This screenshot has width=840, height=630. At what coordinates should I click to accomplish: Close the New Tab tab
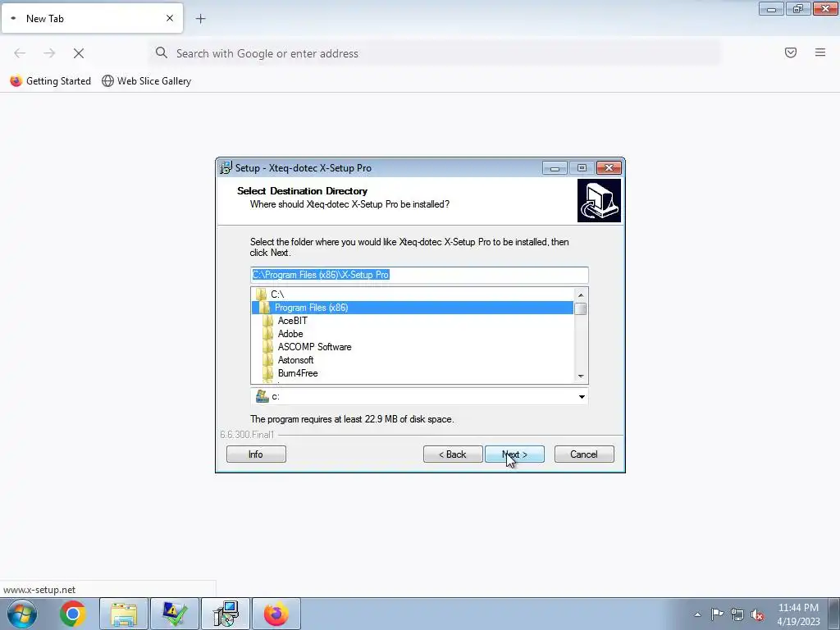click(170, 18)
